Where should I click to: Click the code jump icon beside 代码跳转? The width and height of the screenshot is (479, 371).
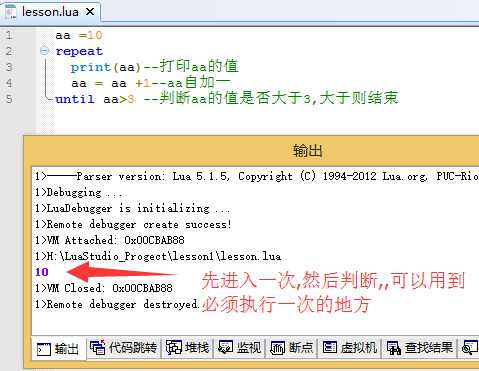98,347
